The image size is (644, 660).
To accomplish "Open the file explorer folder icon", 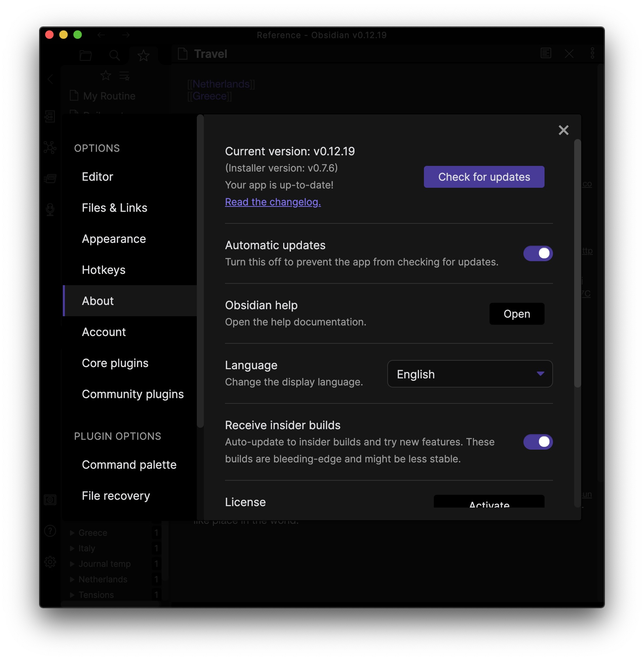I will pos(86,55).
